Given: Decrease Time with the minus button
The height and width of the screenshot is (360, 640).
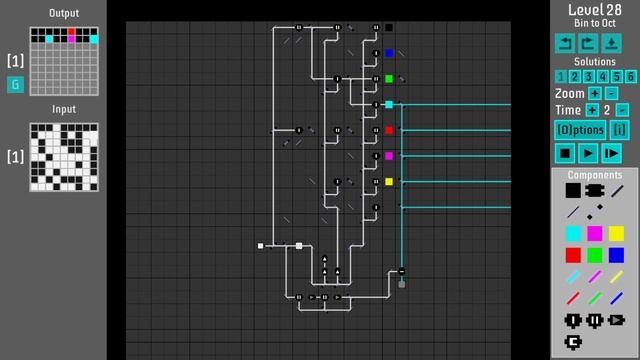Looking at the screenshot, I should point(622,110).
